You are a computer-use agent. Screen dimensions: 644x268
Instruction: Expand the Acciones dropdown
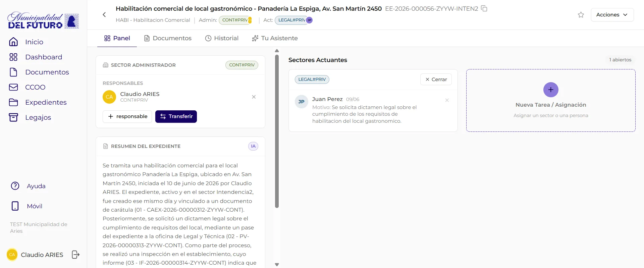click(612, 15)
